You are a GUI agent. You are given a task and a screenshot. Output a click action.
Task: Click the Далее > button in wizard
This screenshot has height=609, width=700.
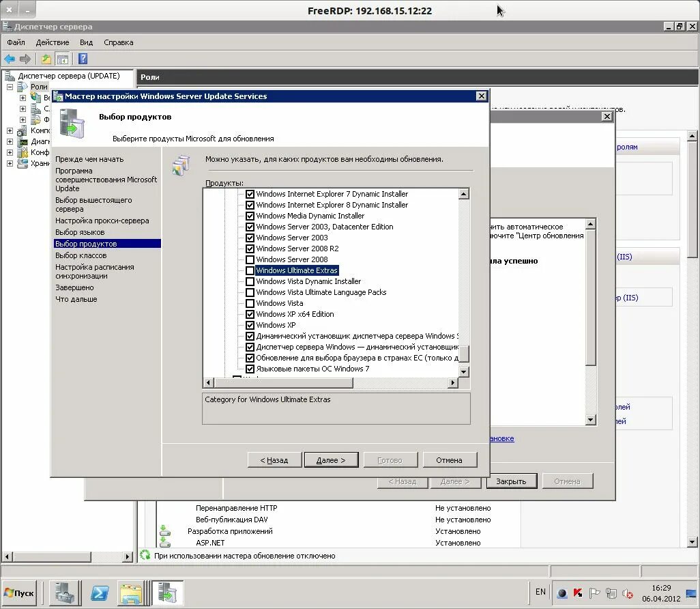pos(331,459)
